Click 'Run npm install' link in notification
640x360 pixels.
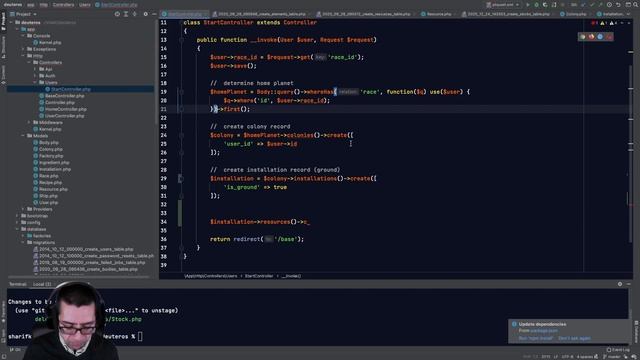pyautogui.click(x=536, y=338)
